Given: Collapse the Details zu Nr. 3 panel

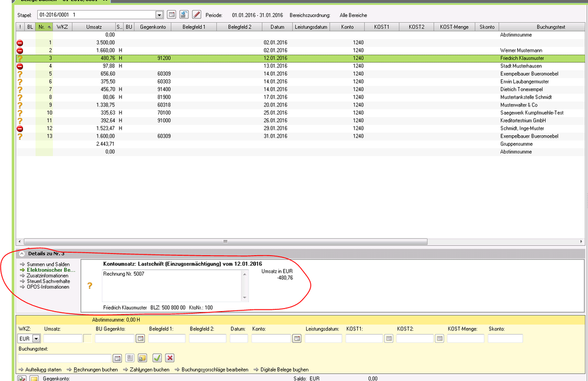Looking at the screenshot, I should pyautogui.click(x=22, y=253).
